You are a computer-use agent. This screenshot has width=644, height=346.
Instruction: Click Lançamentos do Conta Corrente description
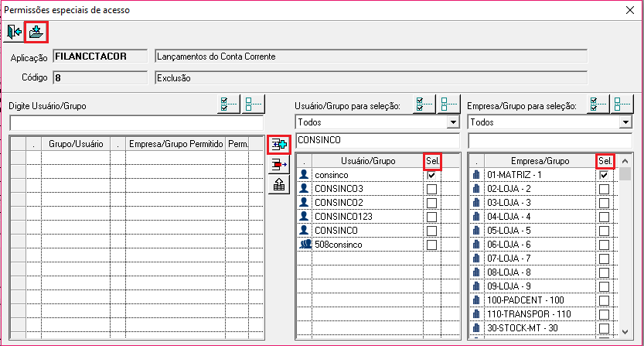pos(371,57)
